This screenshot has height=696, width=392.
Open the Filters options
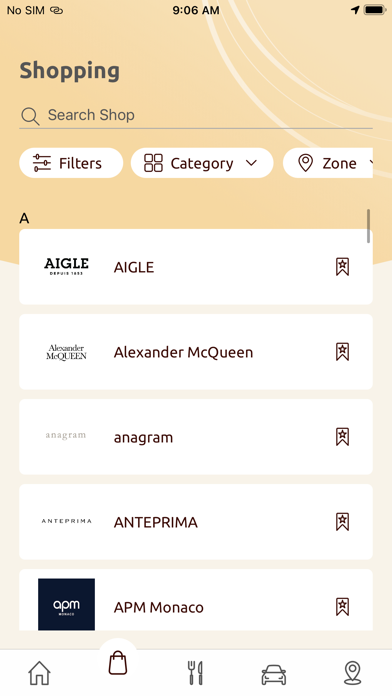click(71, 163)
